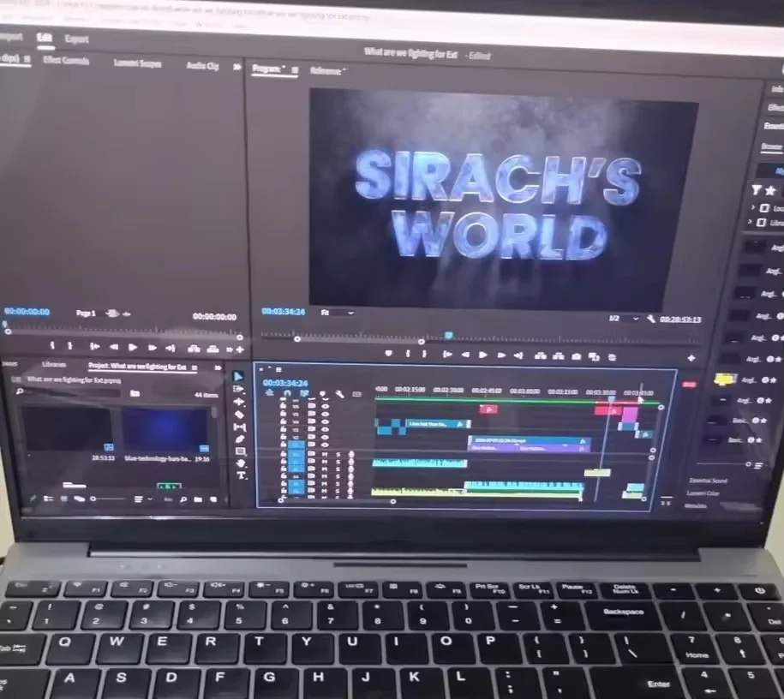This screenshot has height=699, width=784.
Task: Step back one frame in Program monitor
Action: click(x=465, y=354)
